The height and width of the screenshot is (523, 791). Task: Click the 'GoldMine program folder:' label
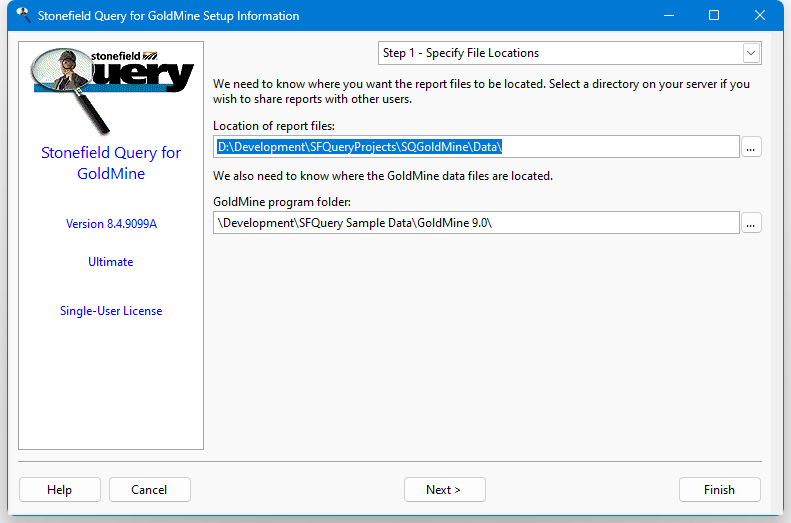click(x=282, y=202)
